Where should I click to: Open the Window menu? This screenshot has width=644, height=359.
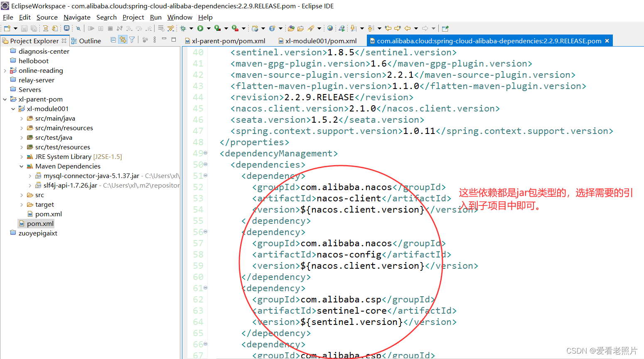[180, 17]
